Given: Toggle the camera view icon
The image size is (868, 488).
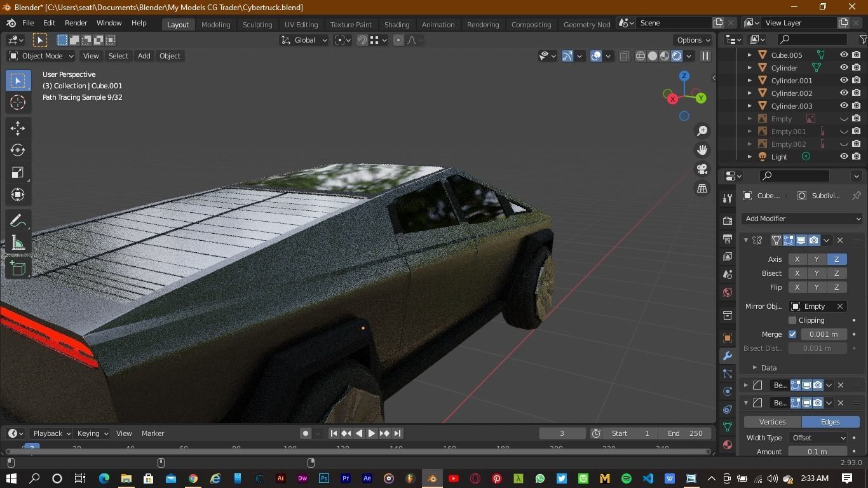Looking at the screenshot, I should point(702,169).
